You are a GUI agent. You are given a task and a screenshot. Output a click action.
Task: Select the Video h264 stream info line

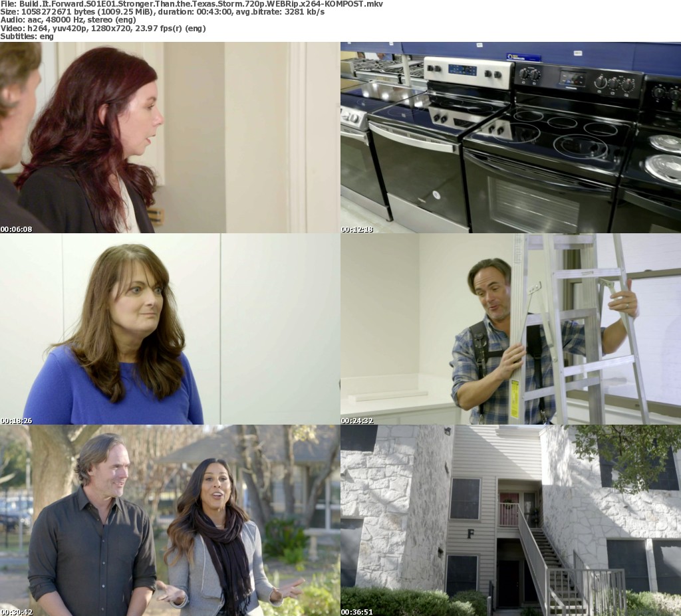[x=102, y=29]
